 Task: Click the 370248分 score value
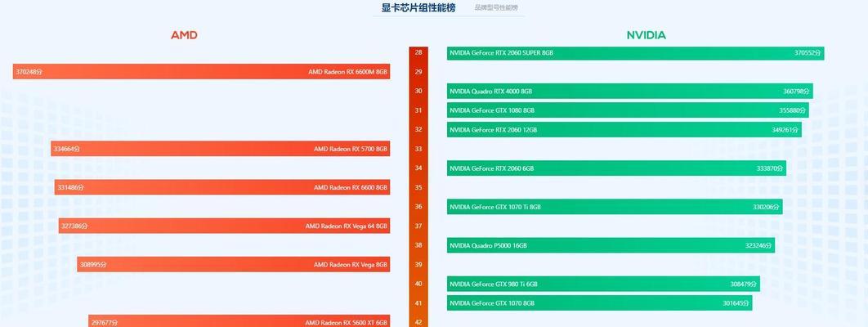tap(29, 72)
